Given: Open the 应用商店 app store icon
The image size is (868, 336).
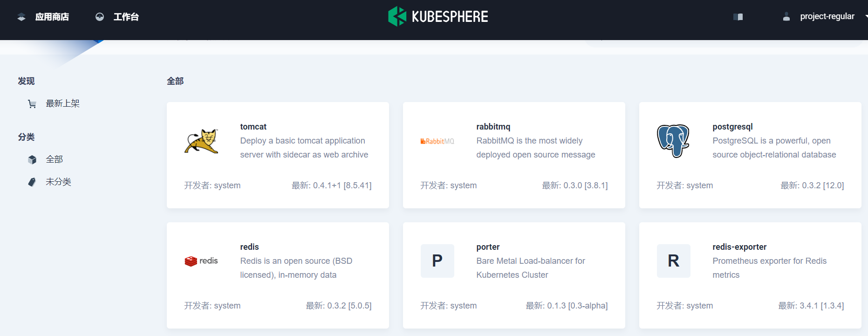Looking at the screenshot, I should [21, 17].
